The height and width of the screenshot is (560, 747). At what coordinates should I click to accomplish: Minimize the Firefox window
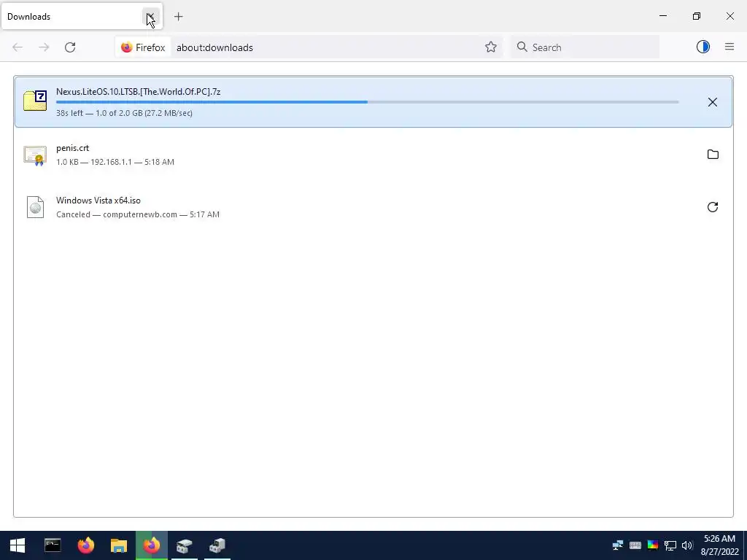pos(662,16)
